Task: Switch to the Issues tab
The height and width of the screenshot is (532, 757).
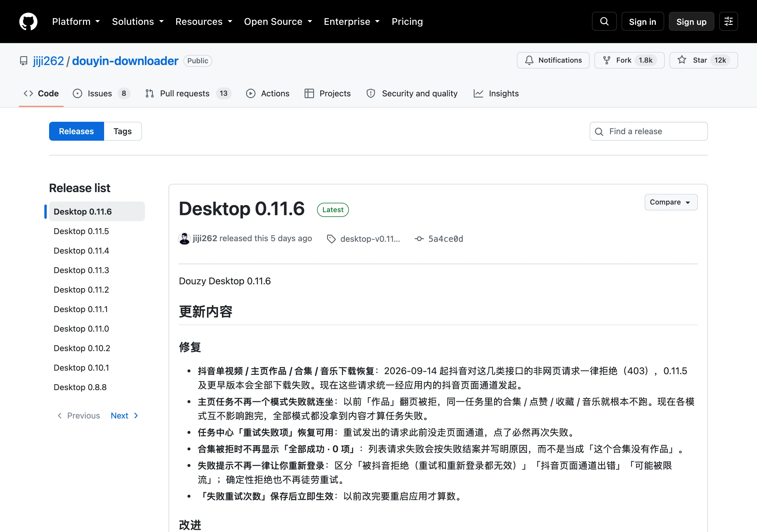Action: (x=101, y=94)
